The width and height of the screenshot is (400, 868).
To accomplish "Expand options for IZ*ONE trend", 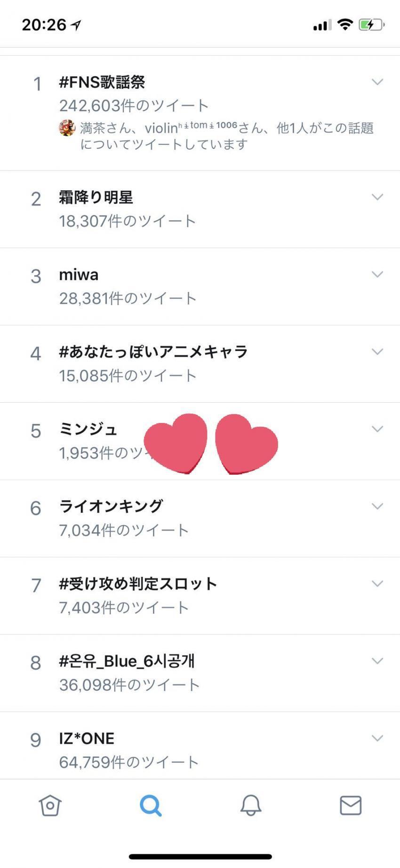I will pyautogui.click(x=377, y=738).
